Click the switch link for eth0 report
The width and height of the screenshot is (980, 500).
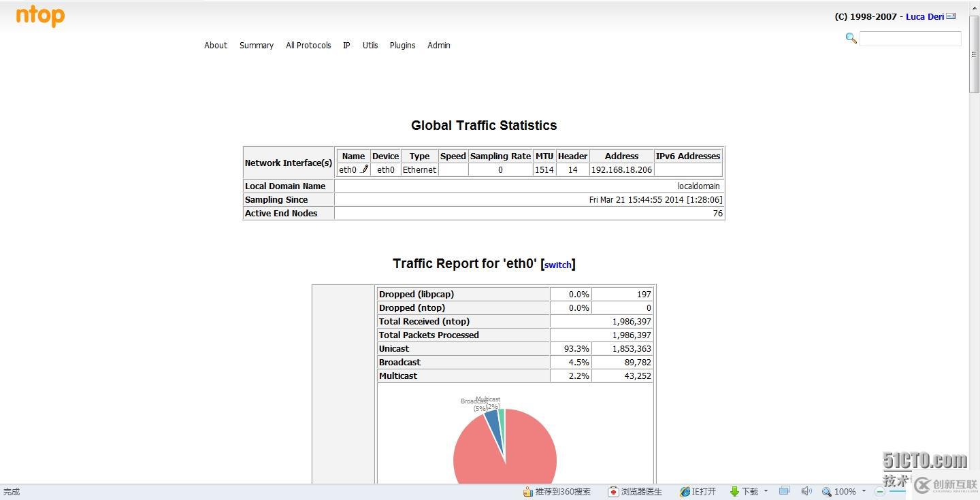click(558, 265)
